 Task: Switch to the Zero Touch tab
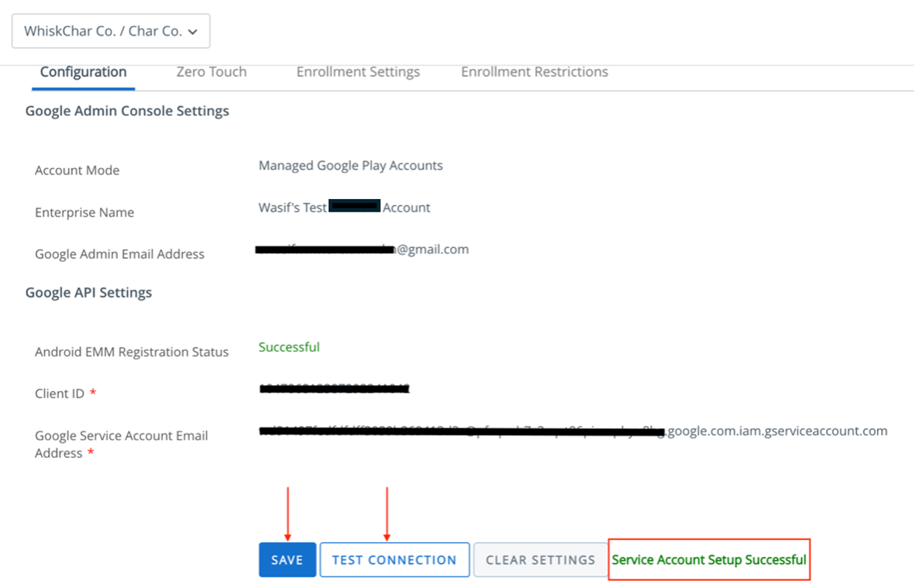pyautogui.click(x=212, y=71)
